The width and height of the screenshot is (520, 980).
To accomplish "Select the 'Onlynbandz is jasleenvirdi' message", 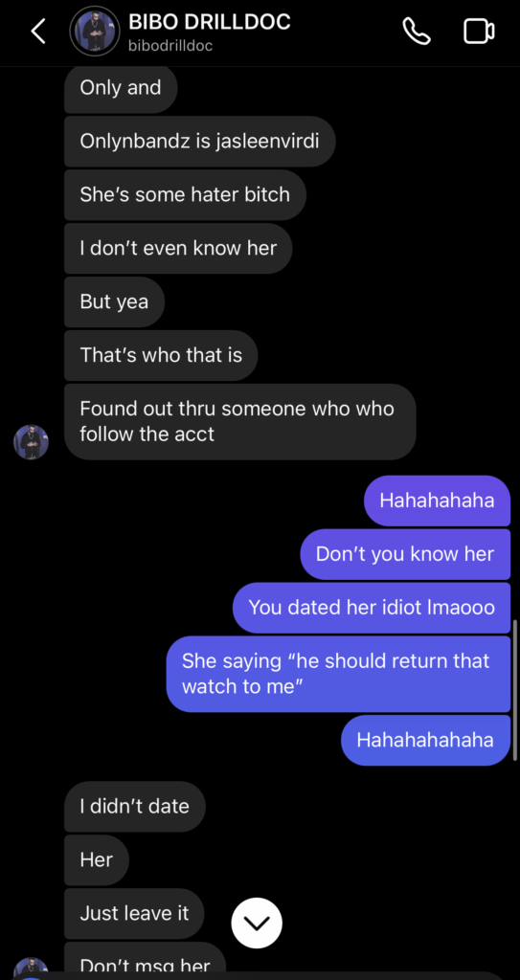I will pos(199,142).
